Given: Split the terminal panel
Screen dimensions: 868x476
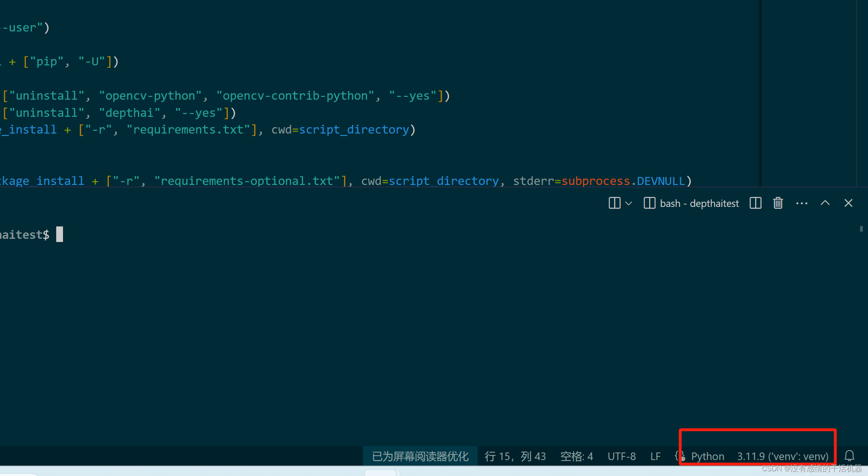Looking at the screenshot, I should click(755, 203).
